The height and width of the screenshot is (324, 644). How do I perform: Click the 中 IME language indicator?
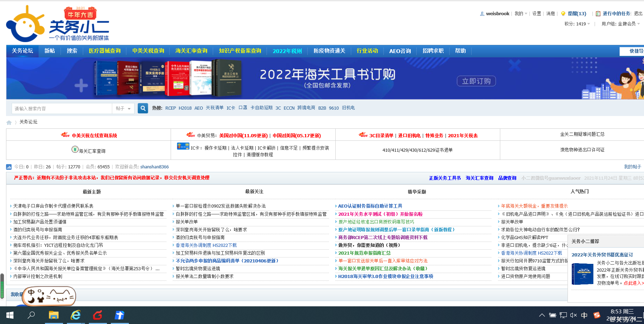click(x=584, y=315)
